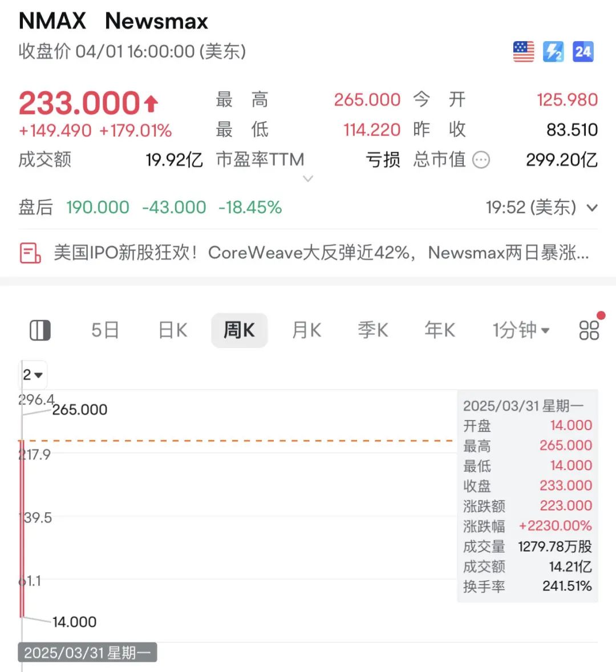Tap the 成交额 19.92亿 value
This screenshot has height=672, width=616.
(174, 160)
